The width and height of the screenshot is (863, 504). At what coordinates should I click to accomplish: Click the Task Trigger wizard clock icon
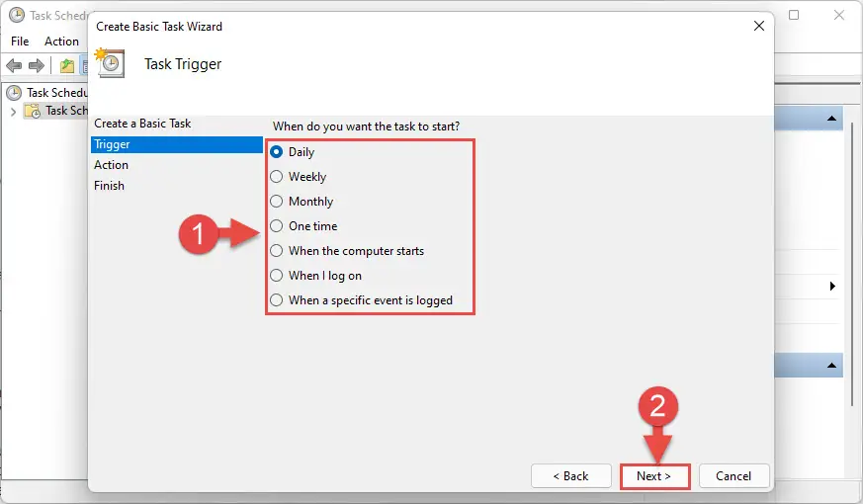110,62
